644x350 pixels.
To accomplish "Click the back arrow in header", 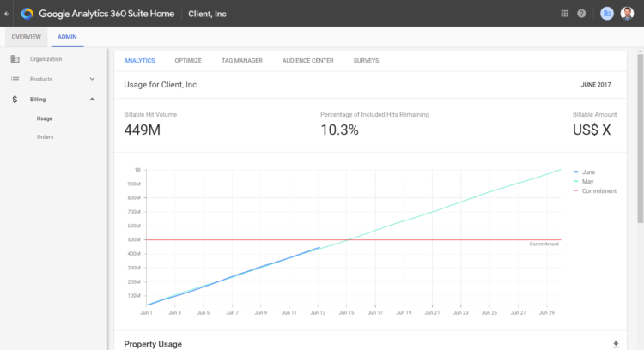I will pyautogui.click(x=7, y=14).
